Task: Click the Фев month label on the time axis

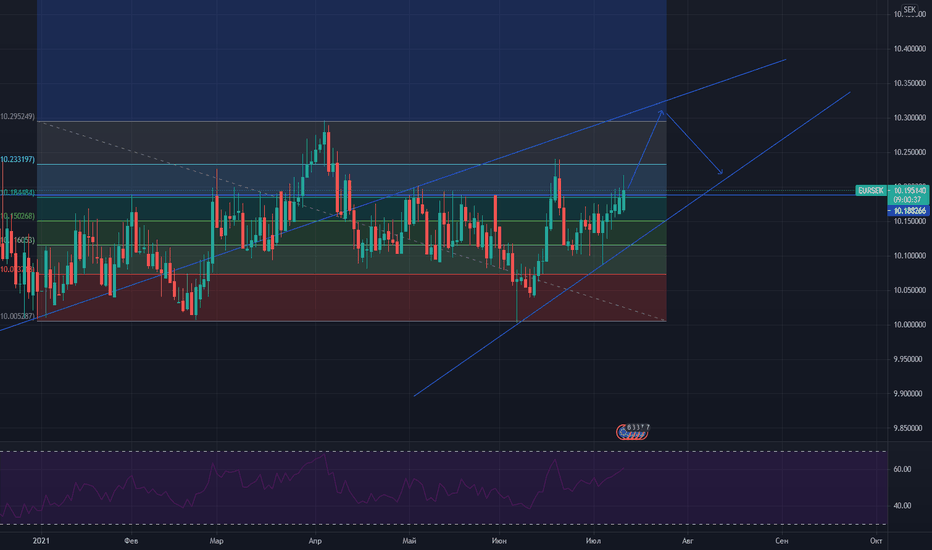Action: coord(131,540)
